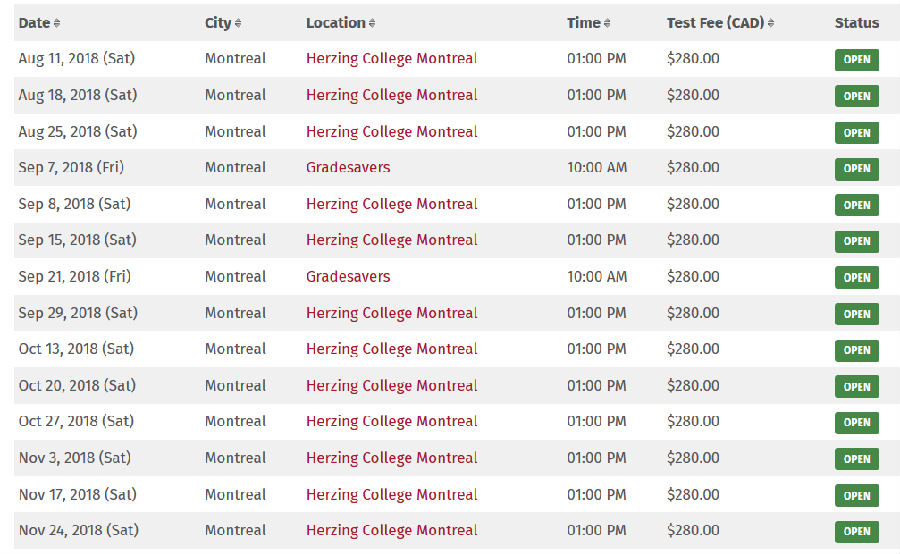Select OPEN badge for Oct 27, 2018

click(x=857, y=422)
